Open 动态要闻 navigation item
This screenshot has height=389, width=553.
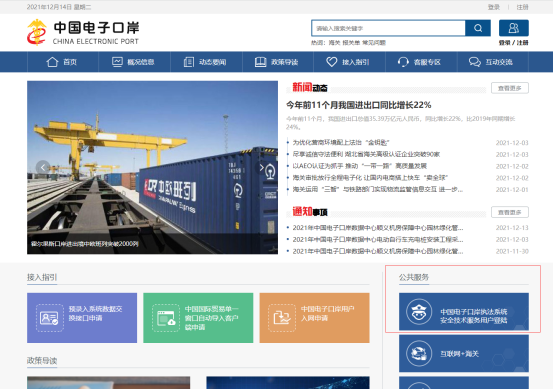206,62
